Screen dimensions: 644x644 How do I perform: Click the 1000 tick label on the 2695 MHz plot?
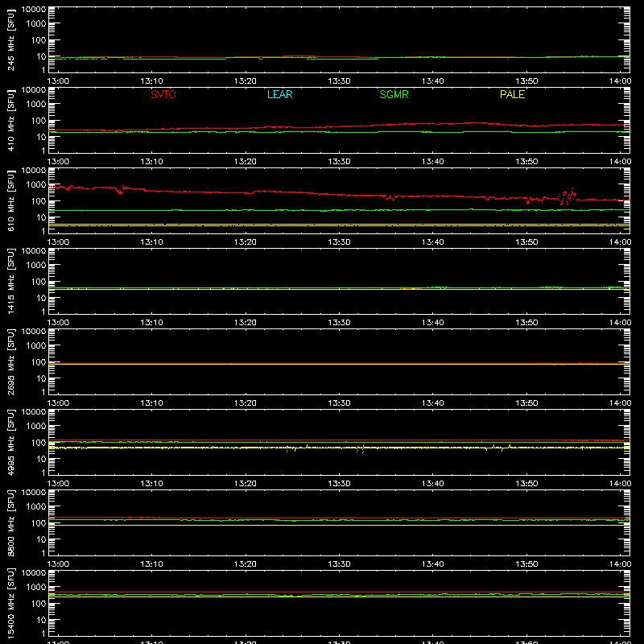(x=36, y=346)
